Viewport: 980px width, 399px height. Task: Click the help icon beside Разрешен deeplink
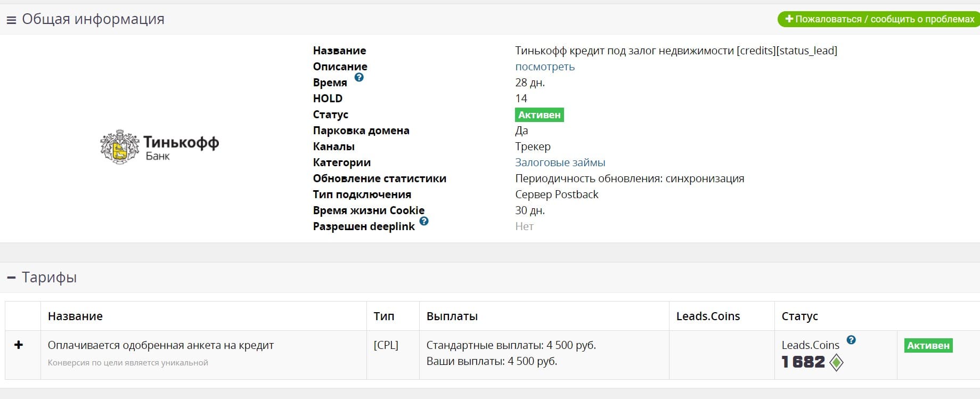pyautogui.click(x=424, y=221)
